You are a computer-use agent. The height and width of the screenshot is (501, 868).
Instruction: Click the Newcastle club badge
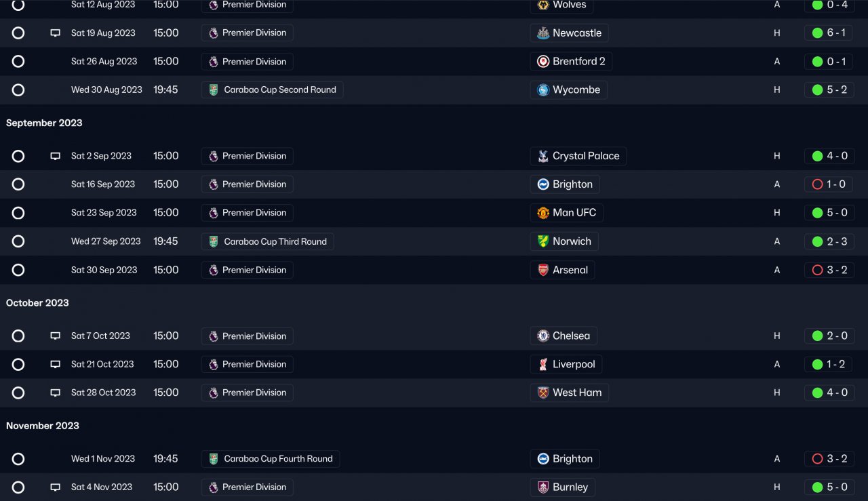point(543,33)
